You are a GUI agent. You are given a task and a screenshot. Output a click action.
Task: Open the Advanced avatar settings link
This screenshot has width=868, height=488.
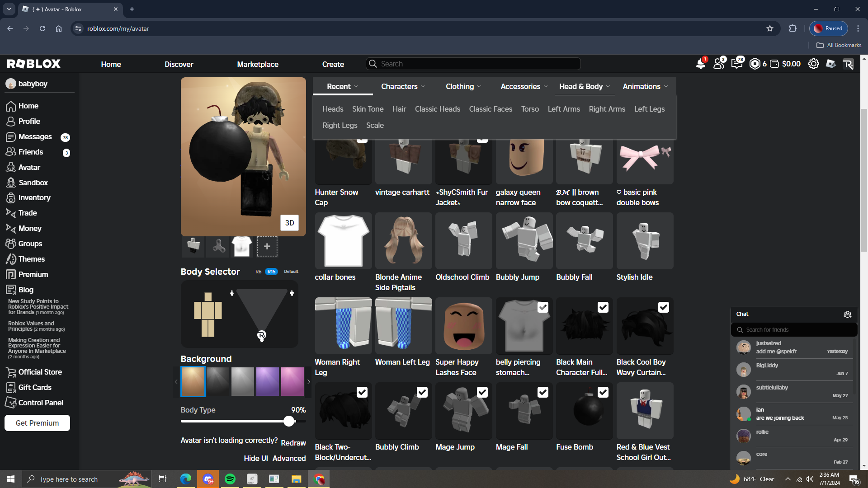289,458
